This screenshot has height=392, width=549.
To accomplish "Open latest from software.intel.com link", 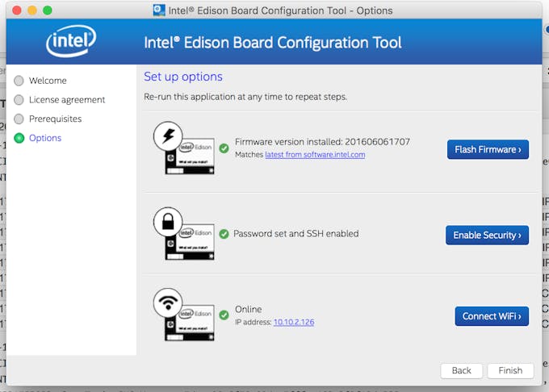I will pyautogui.click(x=315, y=155).
